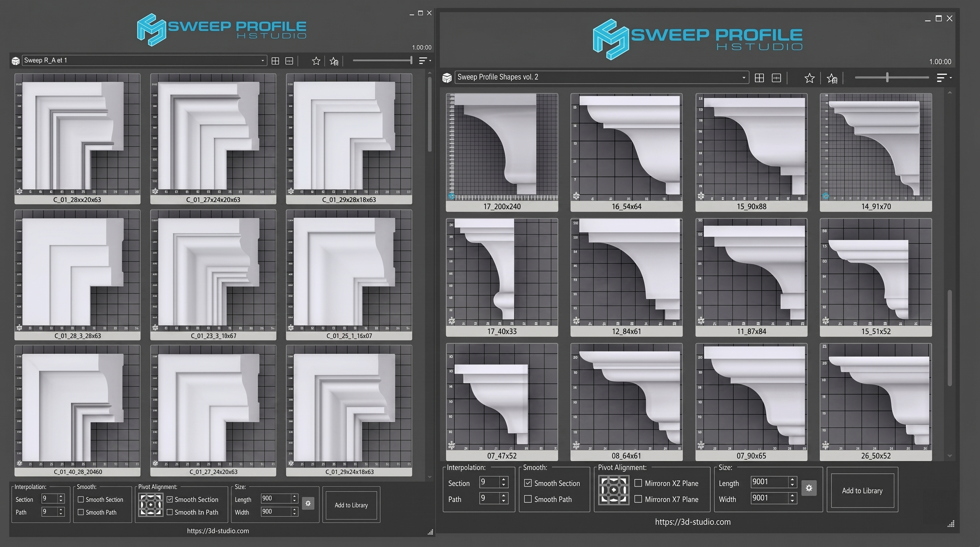Image resolution: width=980 pixels, height=547 pixels.
Task: Click Length field 900 in left window
Action: click(276, 498)
